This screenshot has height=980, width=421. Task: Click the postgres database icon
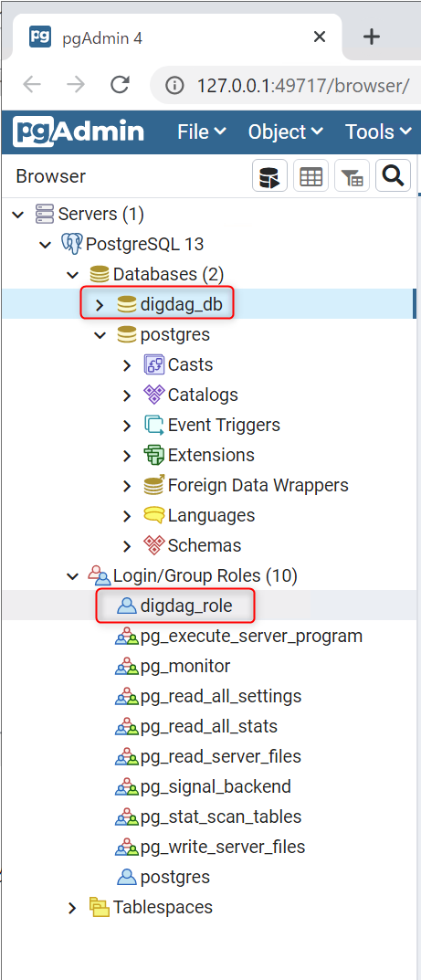(x=127, y=334)
